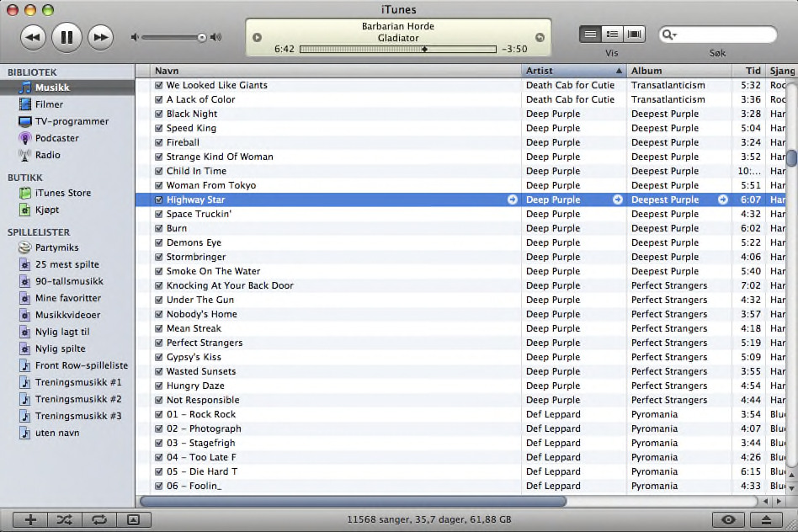The image size is (798, 532).
Task: Click the previous track rewind button
Action: click(33, 37)
